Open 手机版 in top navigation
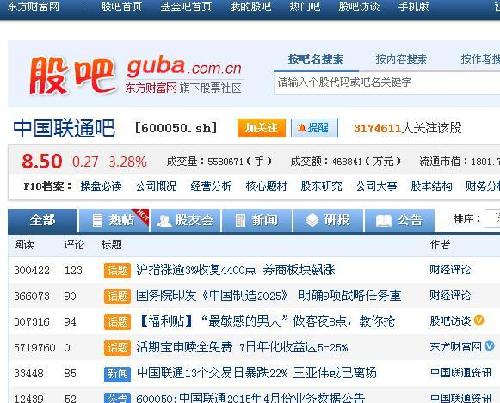The height and width of the screenshot is (403, 500). coord(413,7)
